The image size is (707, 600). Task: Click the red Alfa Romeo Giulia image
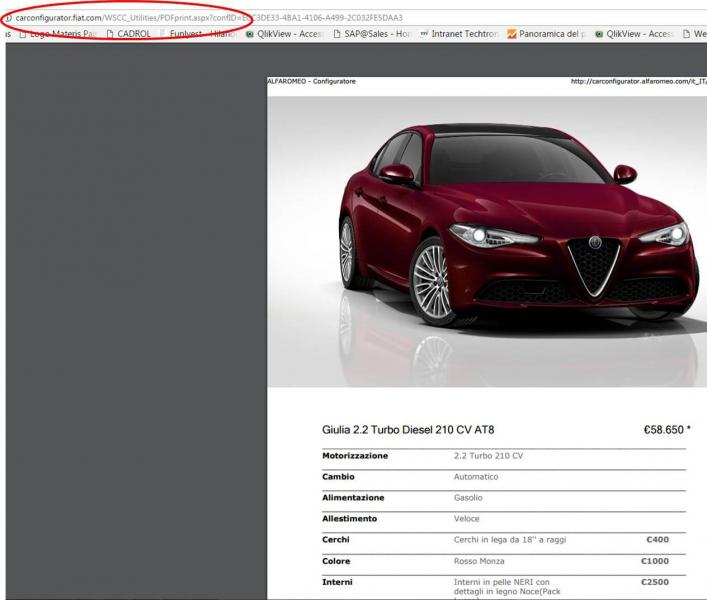tap(487, 241)
